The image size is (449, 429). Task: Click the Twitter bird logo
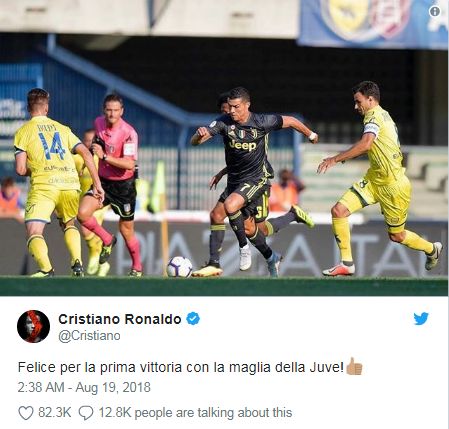click(421, 319)
